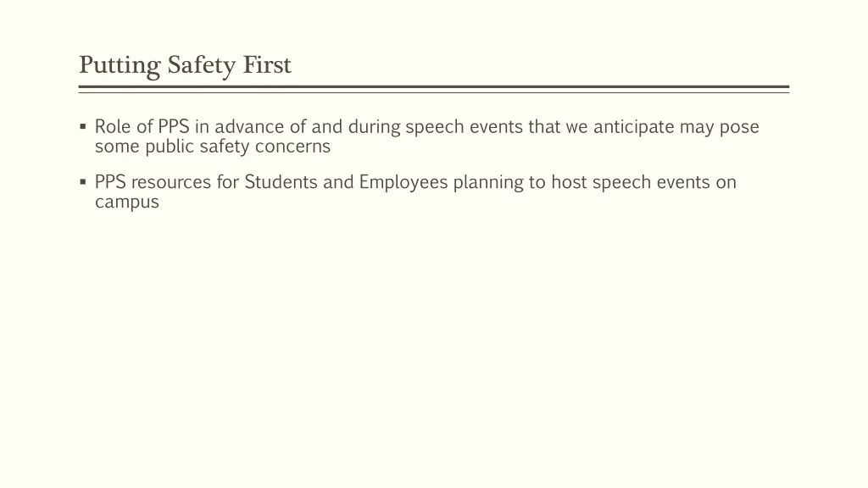The height and width of the screenshot is (488, 868).
Task: Select the bullet marker before "PPS resources"
Action: click(83, 181)
